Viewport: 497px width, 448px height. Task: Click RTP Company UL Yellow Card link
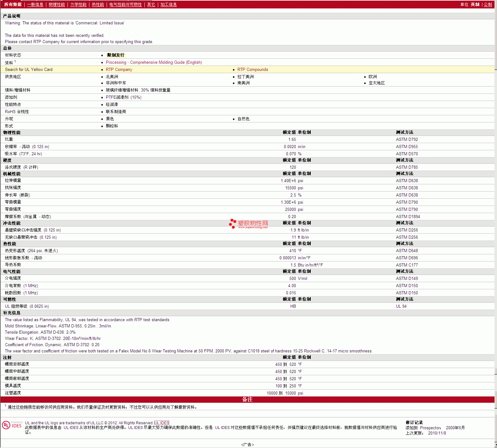(119, 70)
